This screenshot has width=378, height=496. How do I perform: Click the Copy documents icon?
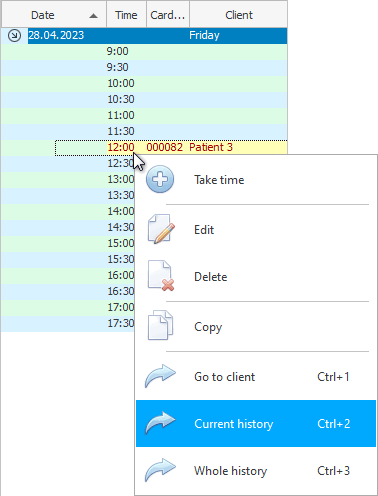point(160,325)
